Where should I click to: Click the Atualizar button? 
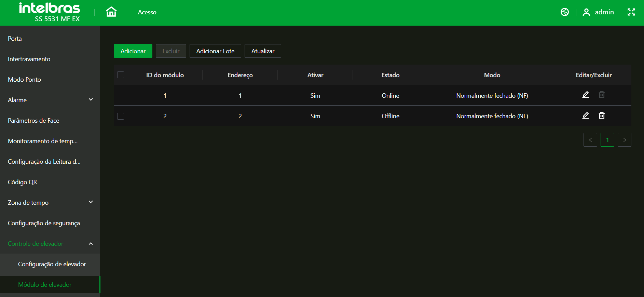pos(263,51)
